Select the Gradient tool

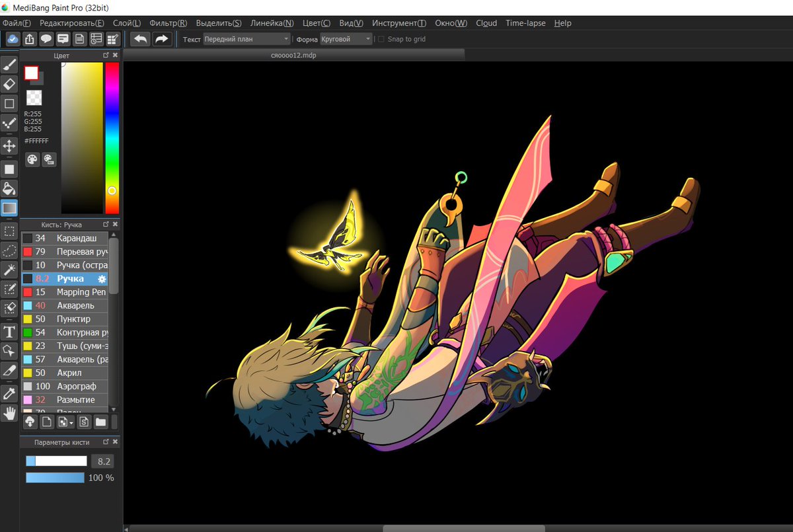pos(9,208)
